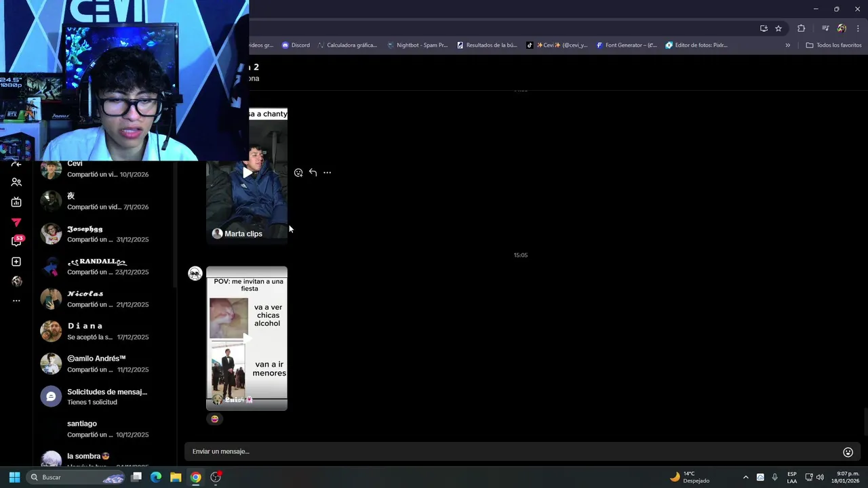Open conversation with Nicolas
Viewport: 868px width, 488px height.
coord(104,299)
